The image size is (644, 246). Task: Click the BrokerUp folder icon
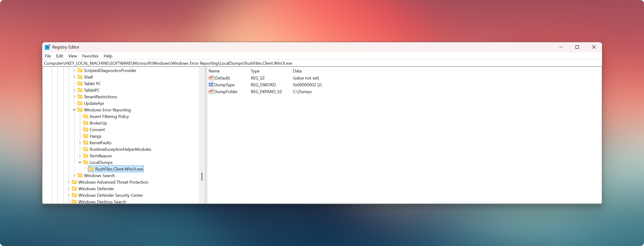85,123
